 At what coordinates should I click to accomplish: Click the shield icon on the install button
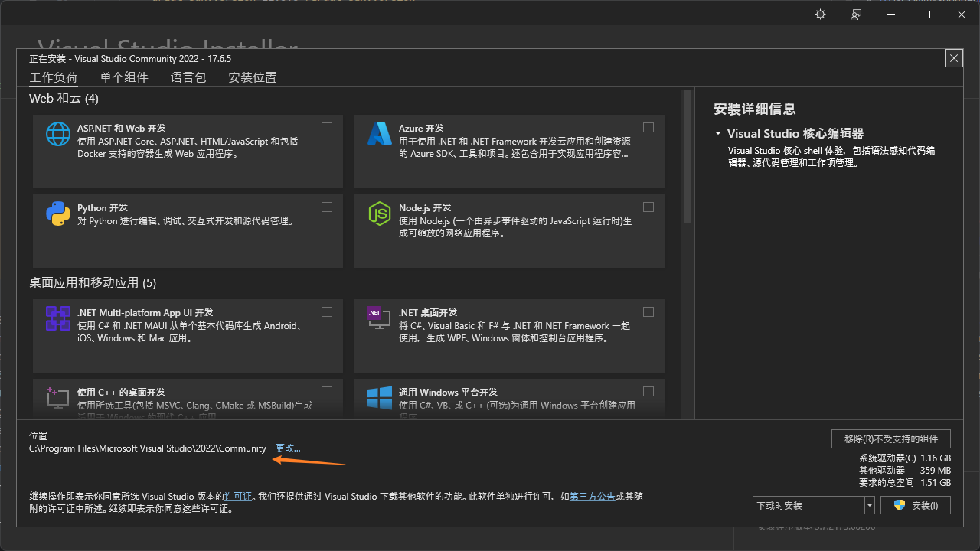click(900, 505)
